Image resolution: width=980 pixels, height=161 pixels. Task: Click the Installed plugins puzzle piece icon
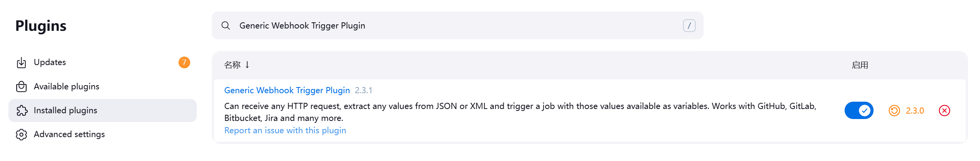pyautogui.click(x=22, y=111)
